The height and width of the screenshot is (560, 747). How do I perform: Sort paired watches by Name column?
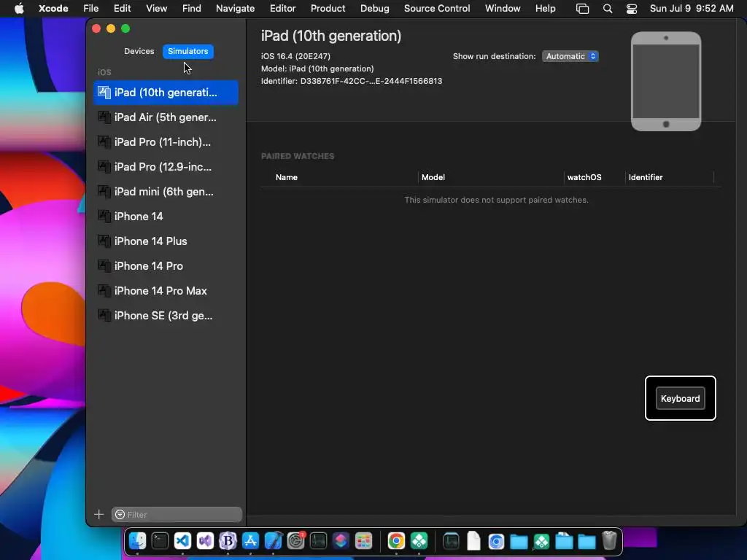coord(286,177)
